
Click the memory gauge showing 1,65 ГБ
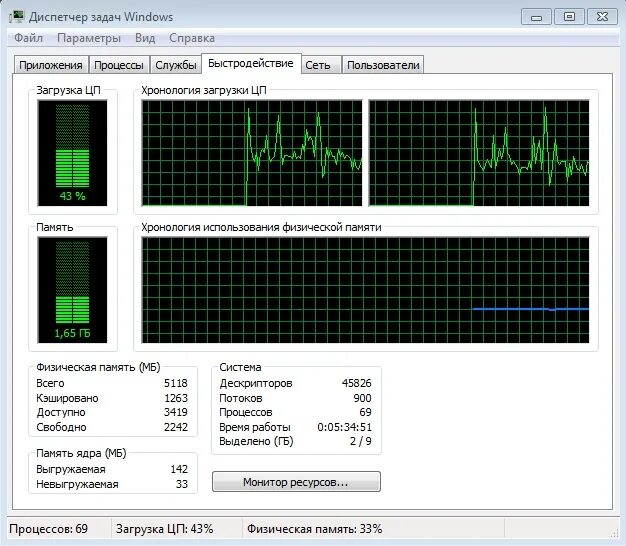pyautogui.click(x=72, y=290)
